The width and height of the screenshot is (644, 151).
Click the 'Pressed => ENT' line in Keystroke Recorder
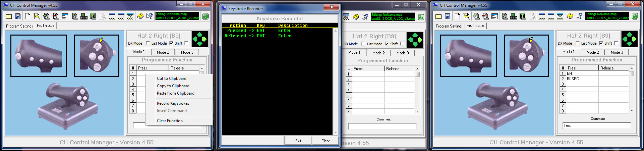tap(259, 31)
